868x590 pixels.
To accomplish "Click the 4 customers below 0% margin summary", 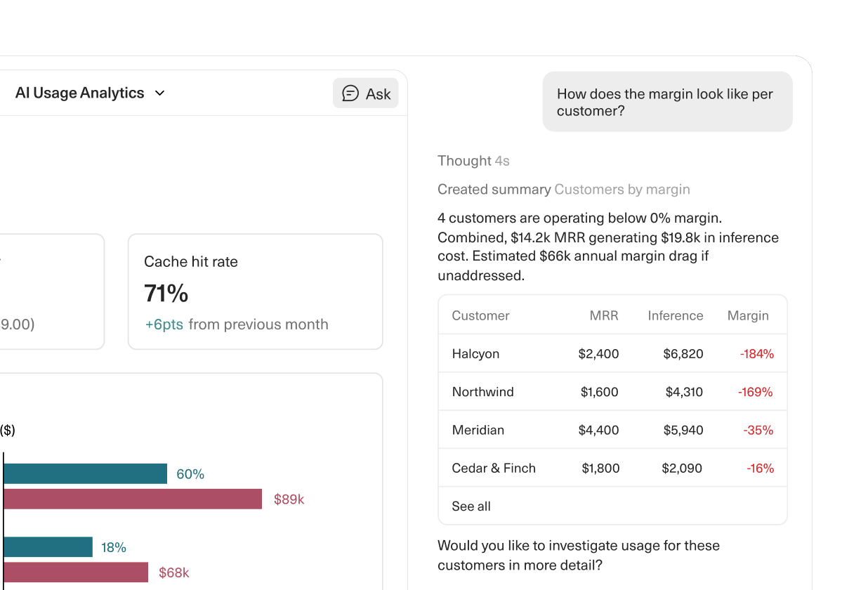I will 608,247.
